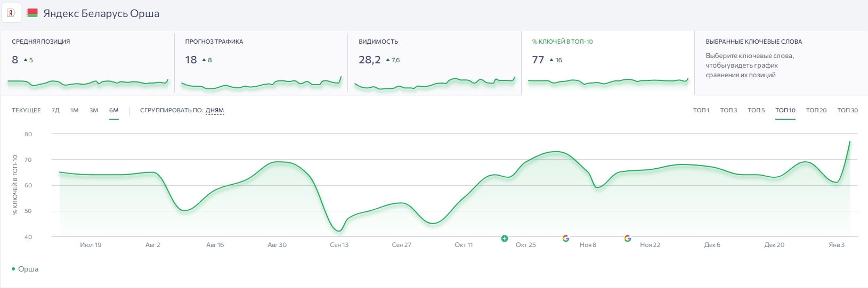Click the Сен 13 axis date label
Image resolution: width=868 pixels, height=288 pixels.
[339, 245]
